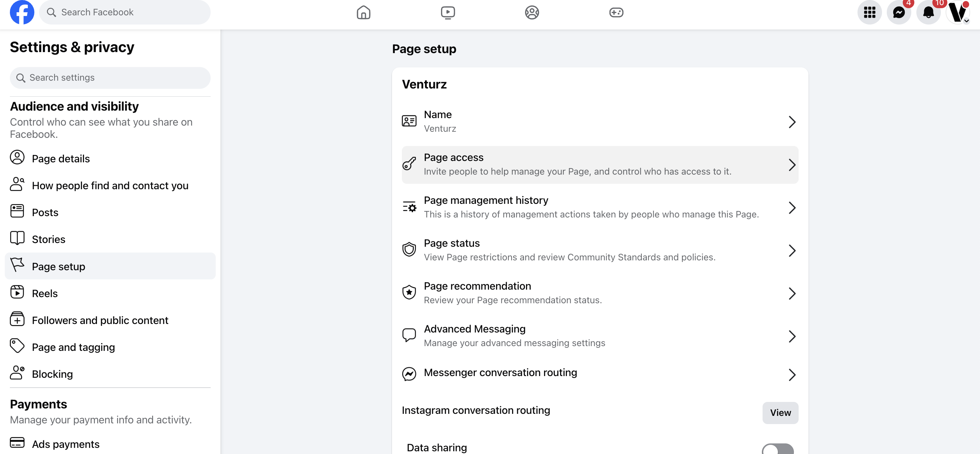The image size is (980, 454).
Task: Click the Stories book icon
Action: [x=17, y=238]
